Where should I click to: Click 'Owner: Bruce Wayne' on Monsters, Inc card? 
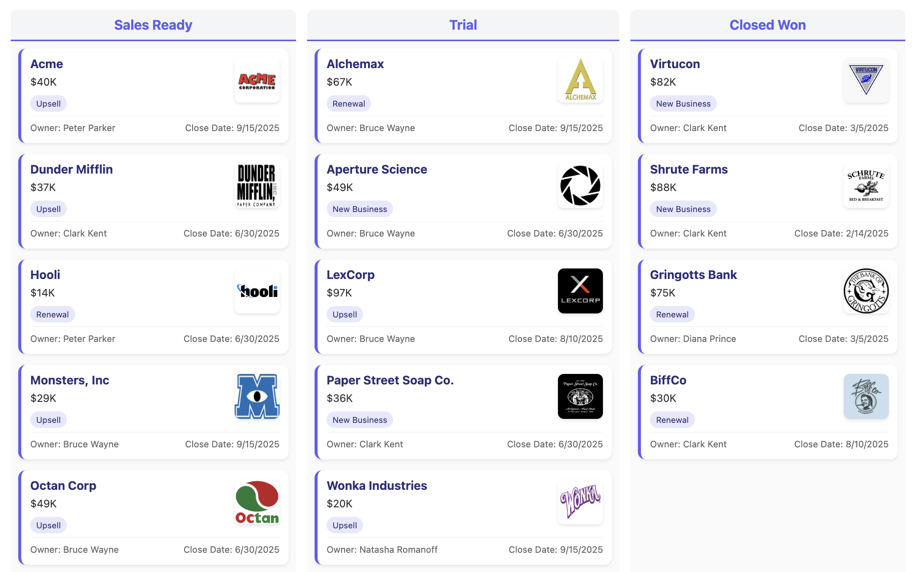75,444
